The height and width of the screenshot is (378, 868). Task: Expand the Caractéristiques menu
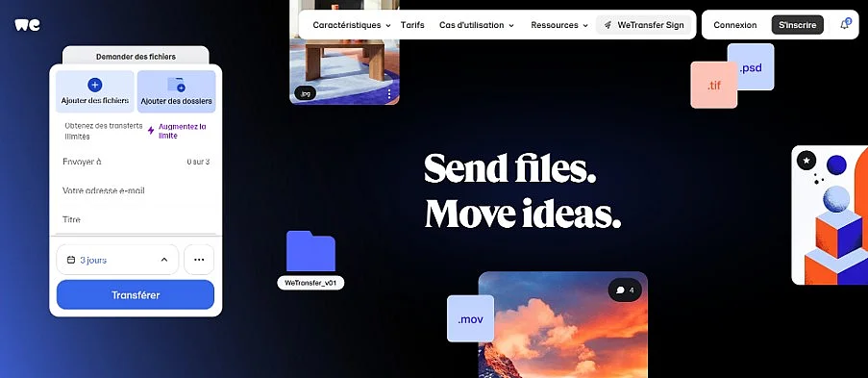click(x=352, y=25)
